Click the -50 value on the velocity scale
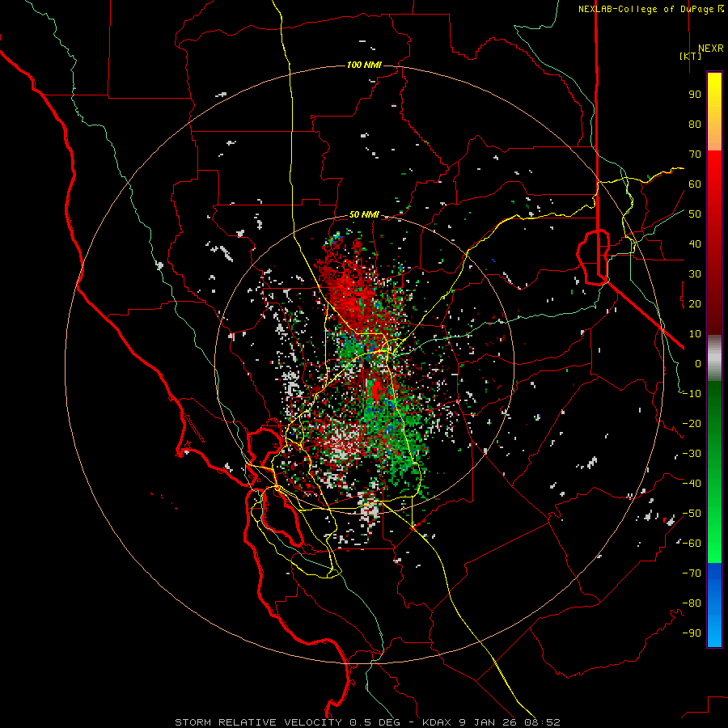 692,514
